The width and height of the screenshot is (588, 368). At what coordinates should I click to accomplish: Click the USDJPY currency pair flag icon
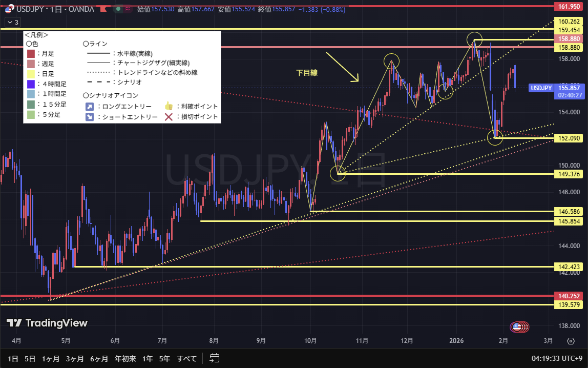[9, 9]
